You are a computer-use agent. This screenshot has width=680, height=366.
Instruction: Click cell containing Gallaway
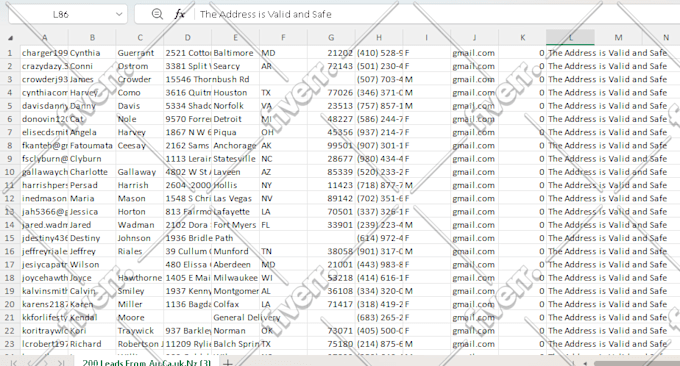140,172
